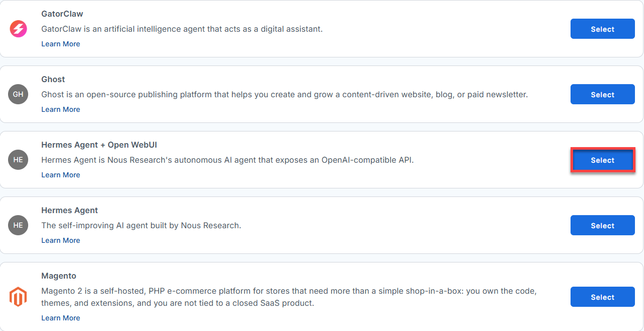Image resolution: width=644 pixels, height=331 pixels.
Task: Click the Ghost open-source publishing description
Action: 284,94
